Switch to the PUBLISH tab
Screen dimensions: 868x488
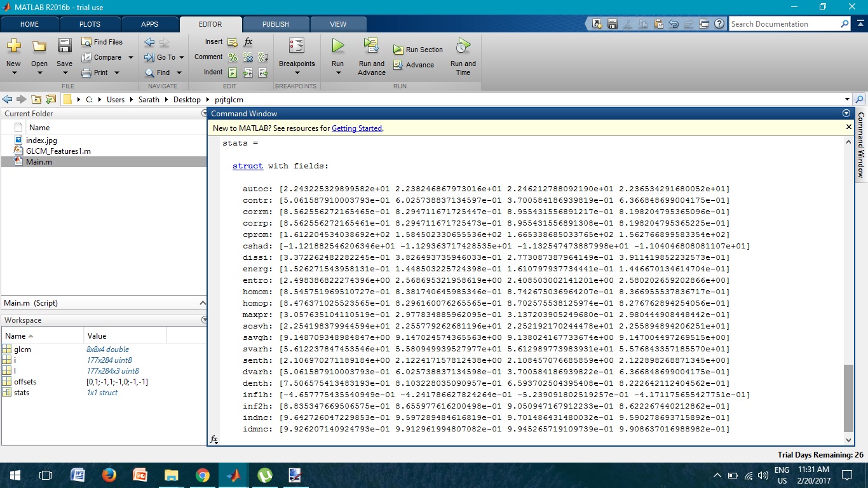coord(275,24)
